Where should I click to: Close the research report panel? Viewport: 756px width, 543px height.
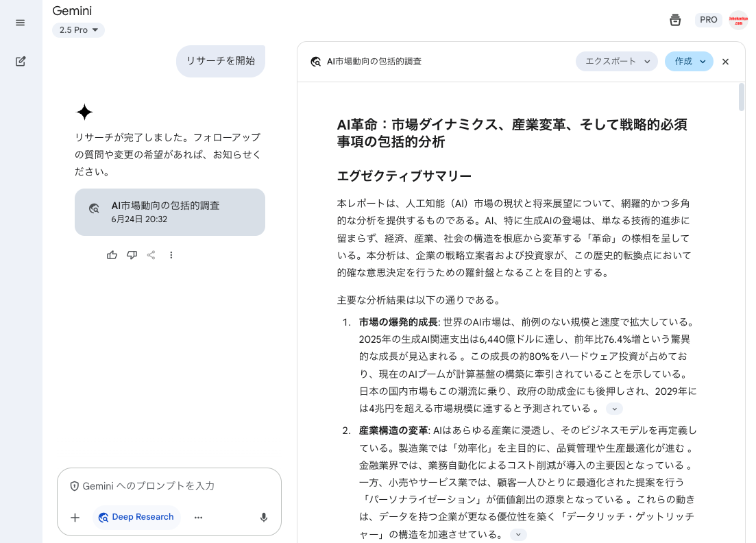tap(726, 62)
